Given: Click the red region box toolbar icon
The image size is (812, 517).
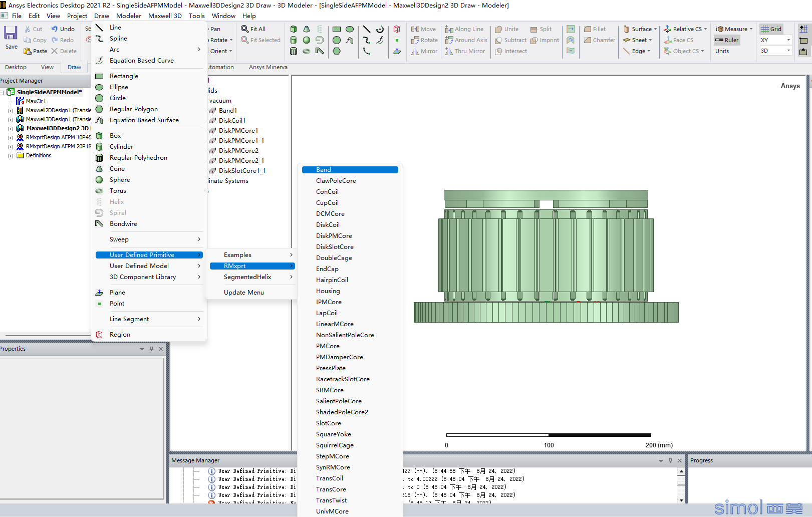Looking at the screenshot, I should (x=397, y=29).
